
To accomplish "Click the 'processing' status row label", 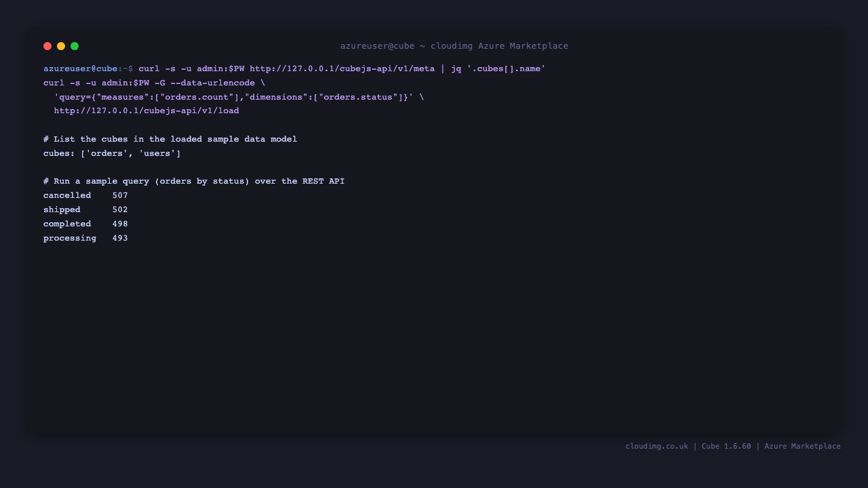I will [x=70, y=238].
